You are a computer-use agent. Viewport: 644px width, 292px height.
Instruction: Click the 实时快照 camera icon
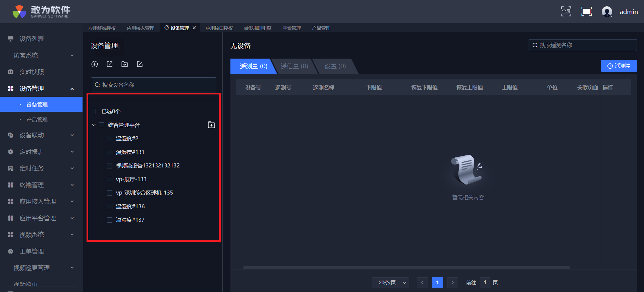(11, 72)
